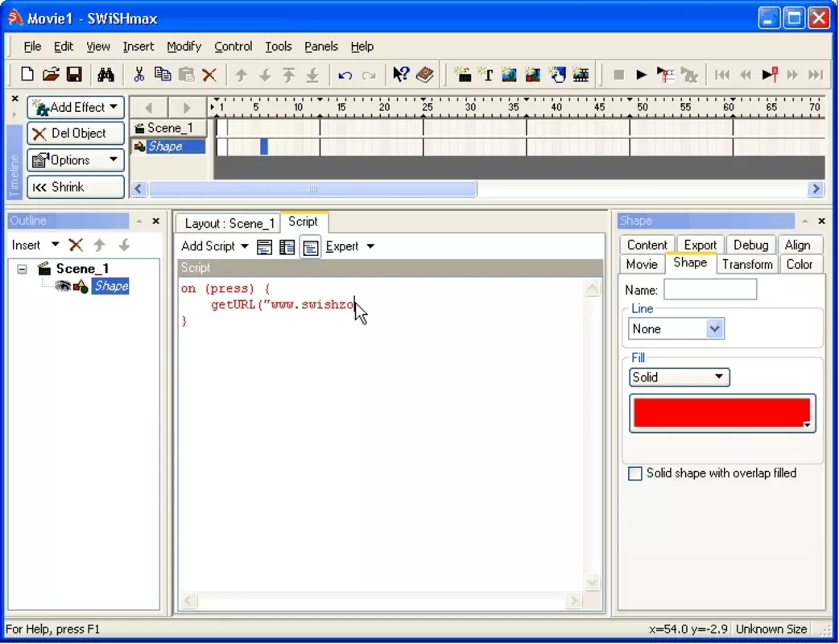Insert button using the hand-pointer icon
This screenshot has width=839, height=644.
click(557, 74)
